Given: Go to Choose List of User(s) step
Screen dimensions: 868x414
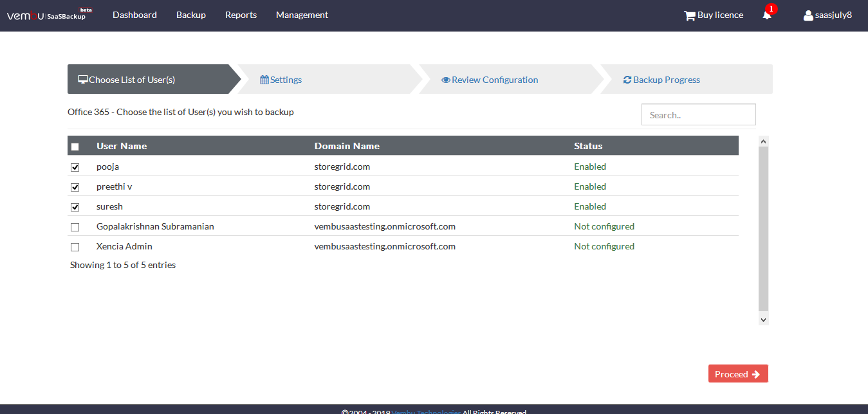Looking at the screenshot, I should 153,79.
